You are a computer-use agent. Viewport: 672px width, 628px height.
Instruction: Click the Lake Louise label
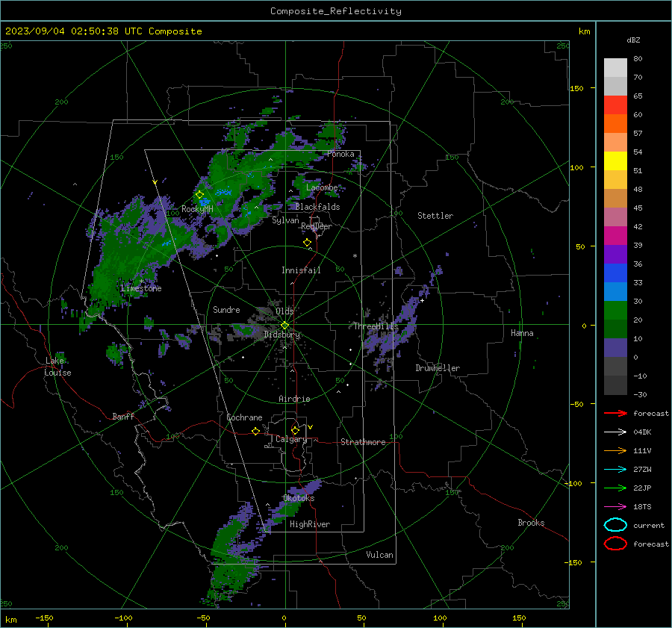(x=57, y=367)
